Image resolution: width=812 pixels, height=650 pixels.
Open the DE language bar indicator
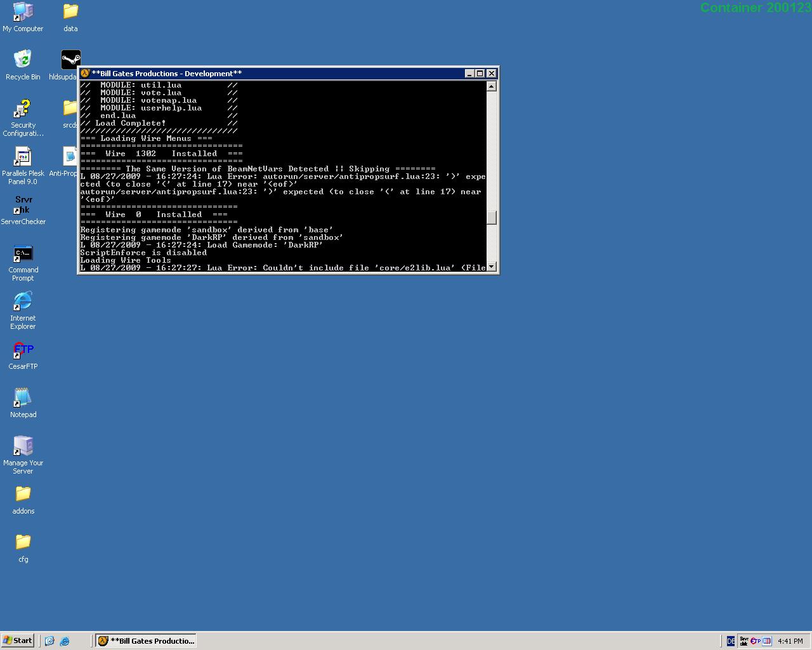click(730, 641)
